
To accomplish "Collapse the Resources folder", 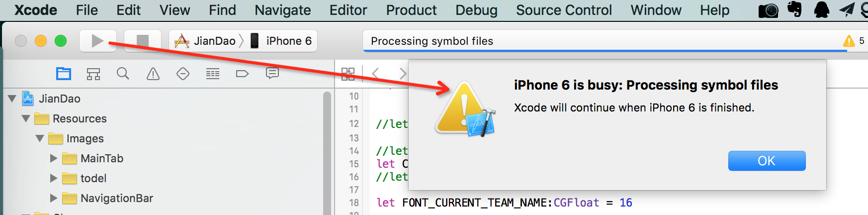I will tap(26, 118).
